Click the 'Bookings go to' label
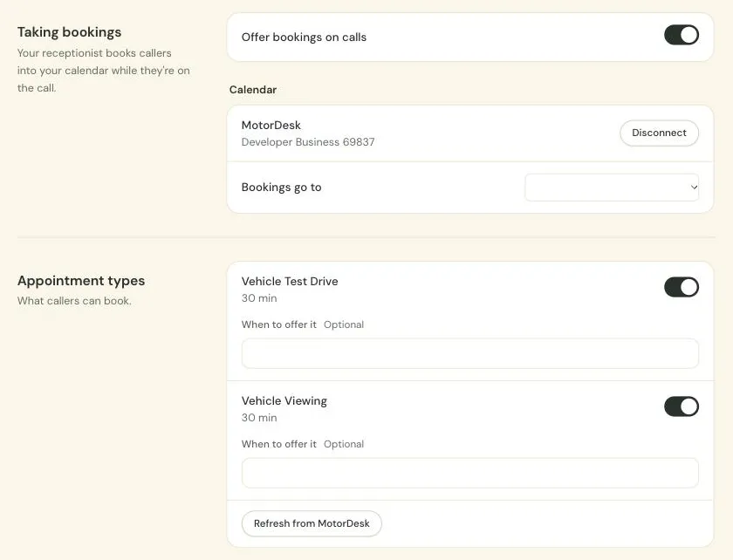The width and height of the screenshot is (733, 560). [x=281, y=188]
